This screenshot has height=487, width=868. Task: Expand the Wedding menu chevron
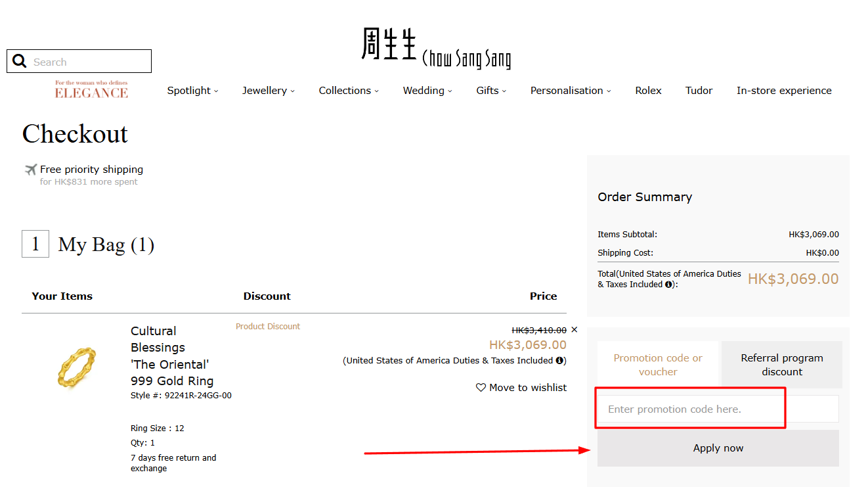pos(451,91)
